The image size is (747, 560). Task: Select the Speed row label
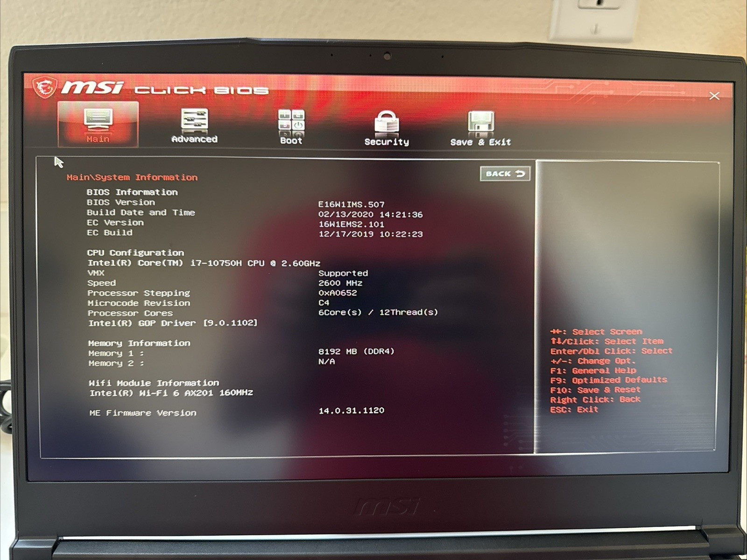coord(102,283)
